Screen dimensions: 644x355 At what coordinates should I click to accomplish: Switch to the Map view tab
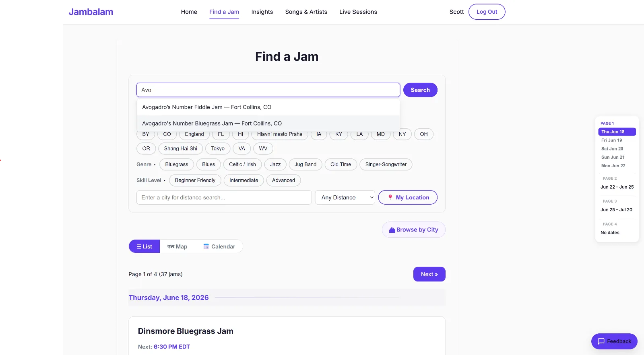(x=178, y=246)
